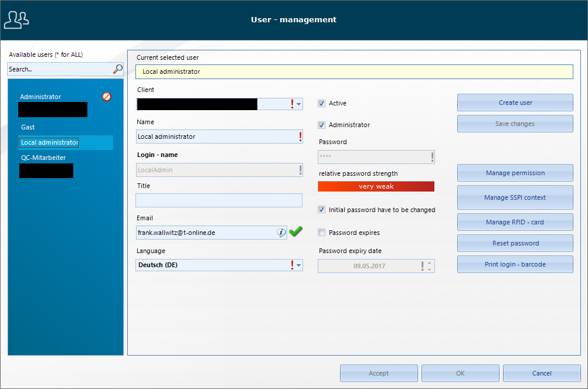Open the Language dropdown arrow
Image resolution: width=588 pixels, height=389 pixels.
pos(298,265)
